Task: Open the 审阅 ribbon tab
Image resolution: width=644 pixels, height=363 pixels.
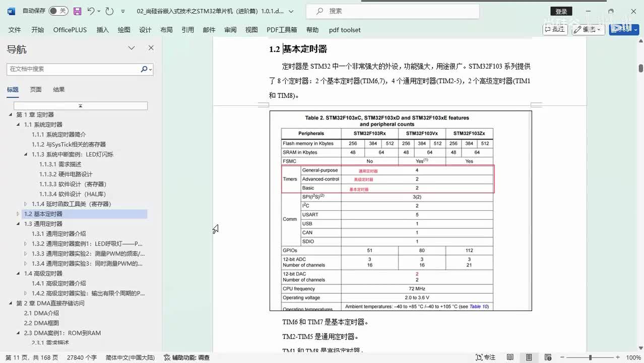Action: (x=230, y=30)
